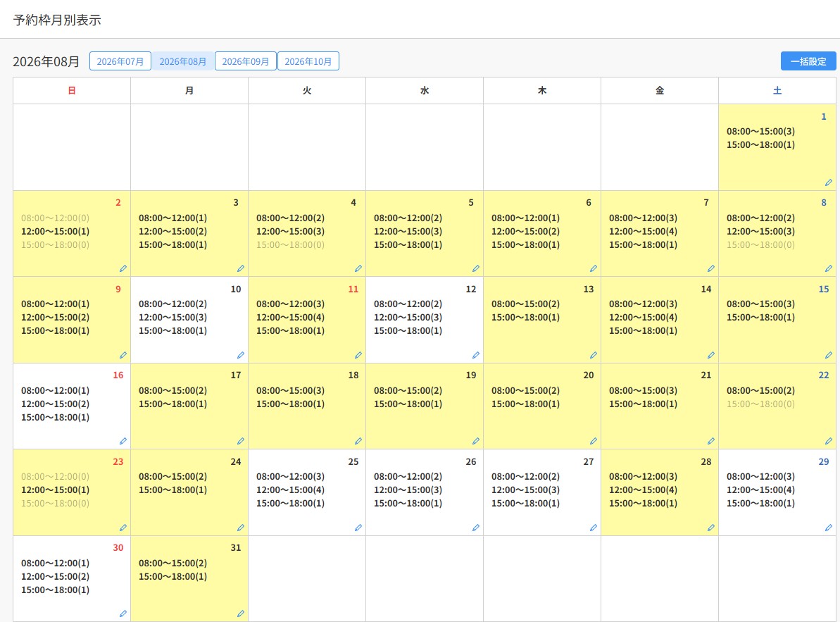Click the 一括設定 bulk settings button
The height and width of the screenshot is (622, 840).
coord(808,61)
